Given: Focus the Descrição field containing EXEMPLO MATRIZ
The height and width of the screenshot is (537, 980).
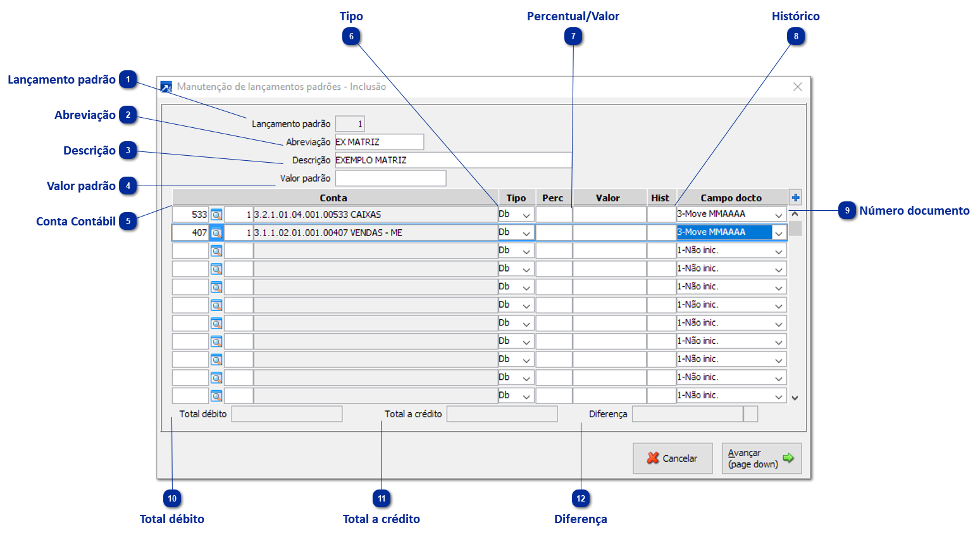Looking at the screenshot, I should point(454,160).
